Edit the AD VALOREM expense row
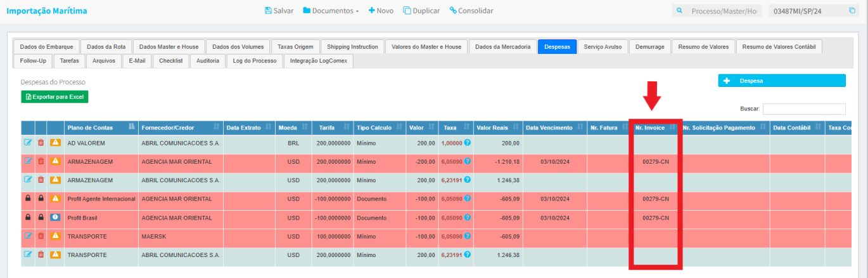This screenshot has height=278, width=868. [x=28, y=143]
